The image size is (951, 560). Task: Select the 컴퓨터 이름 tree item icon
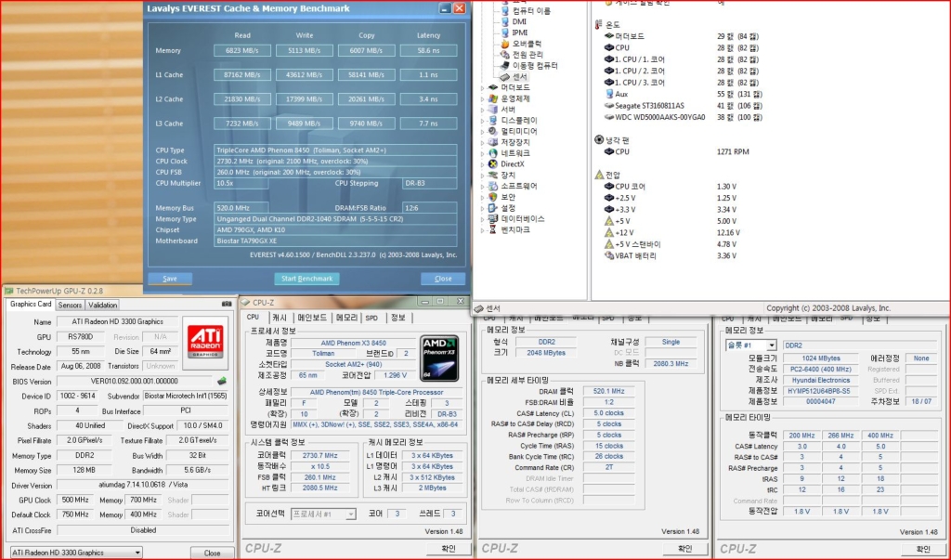[x=504, y=10]
